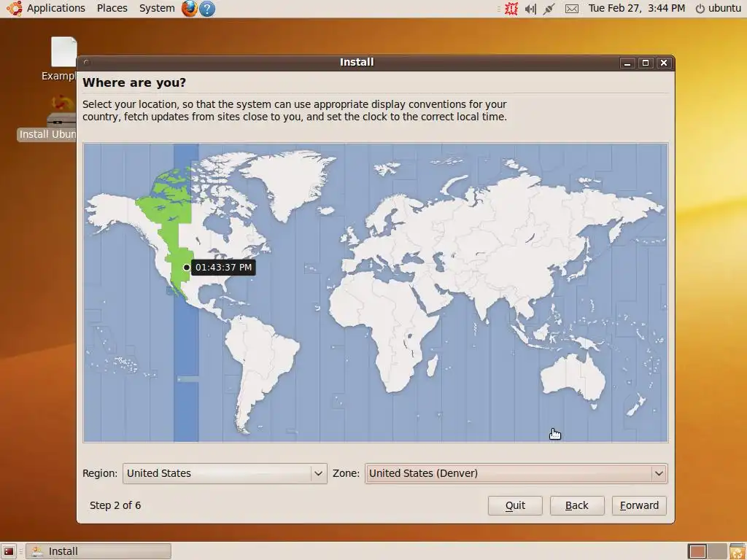Expand the Zone dropdown
This screenshot has height=560, width=747.
[x=516, y=473]
